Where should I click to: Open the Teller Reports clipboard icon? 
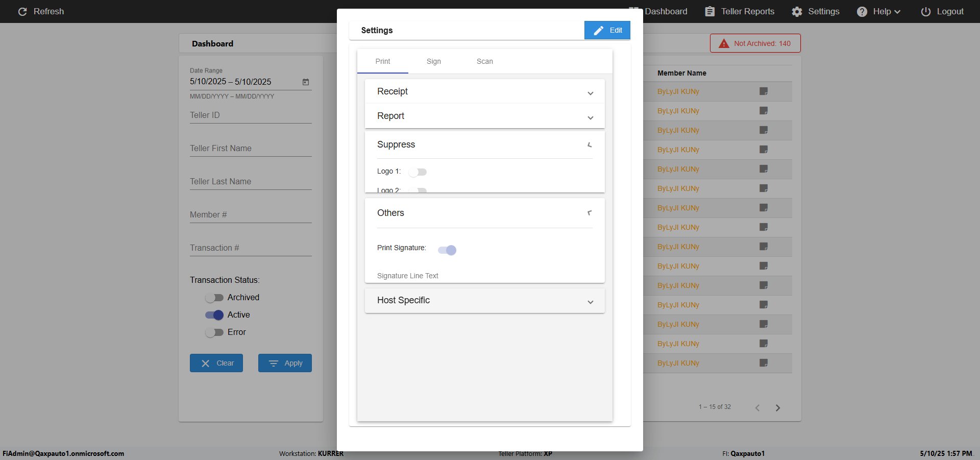tap(710, 12)
